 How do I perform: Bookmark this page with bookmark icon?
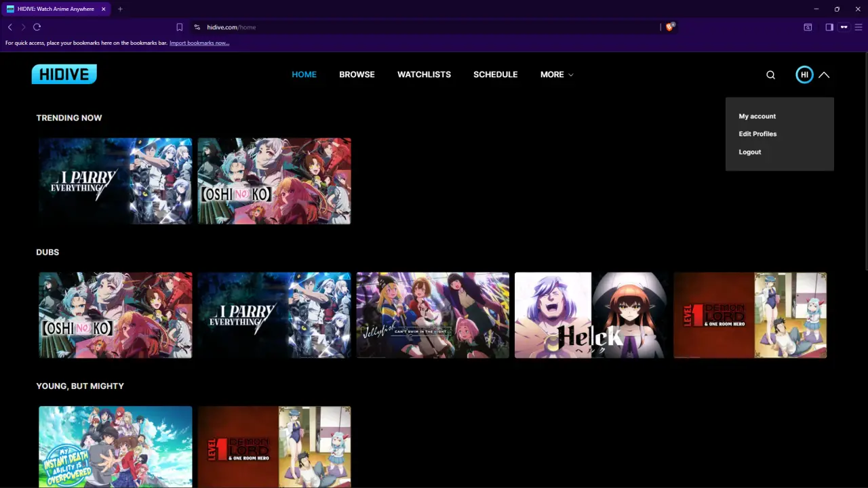click(179, 27)
